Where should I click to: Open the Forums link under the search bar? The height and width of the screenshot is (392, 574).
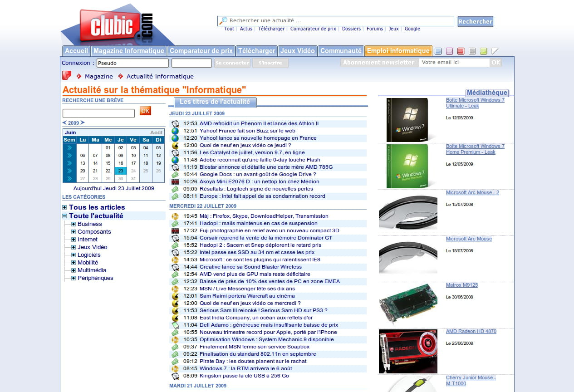pyautogui.click(x=375, y=29)
